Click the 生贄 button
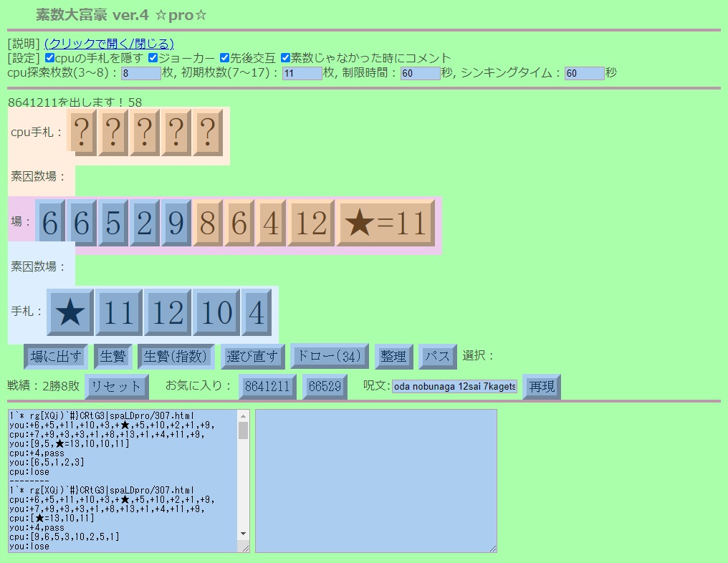The height and width of the screenshot is (563, 728). [x=112, y=357]
